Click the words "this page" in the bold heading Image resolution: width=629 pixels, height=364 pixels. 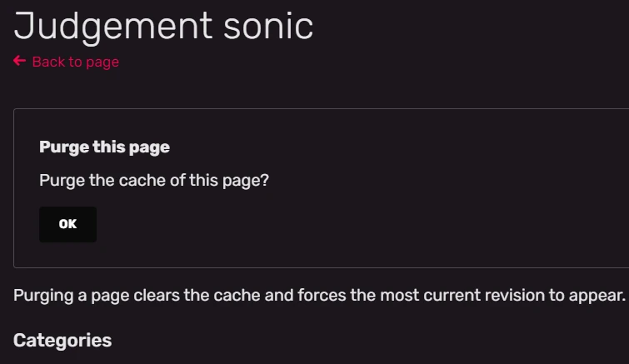(128, 147)
